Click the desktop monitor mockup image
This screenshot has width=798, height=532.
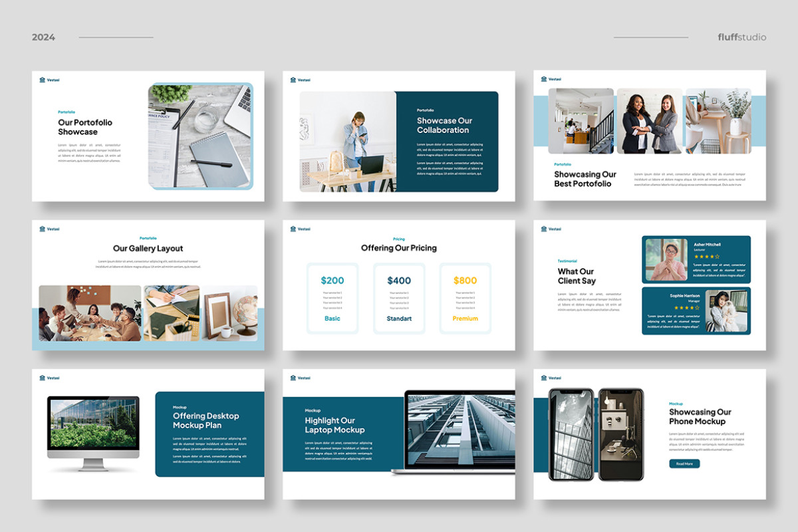[x=93, y=426]
